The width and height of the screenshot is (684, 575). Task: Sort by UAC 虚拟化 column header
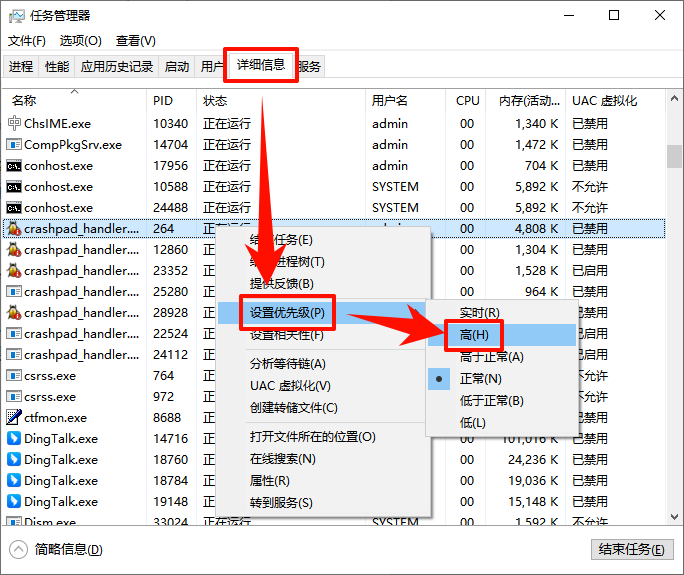(616, 100)
